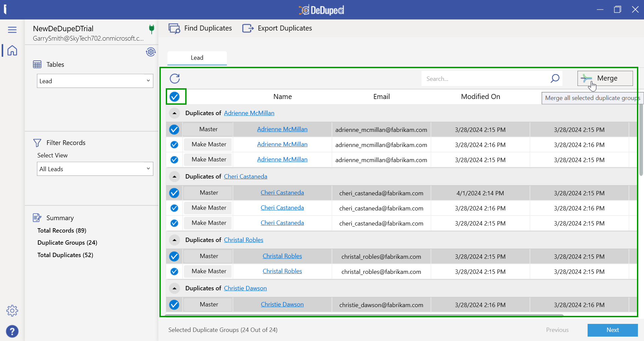The height and width of the screenshot is (341, 644).
Task: Open the sidebar Settings gear
Action: [12, 311]
